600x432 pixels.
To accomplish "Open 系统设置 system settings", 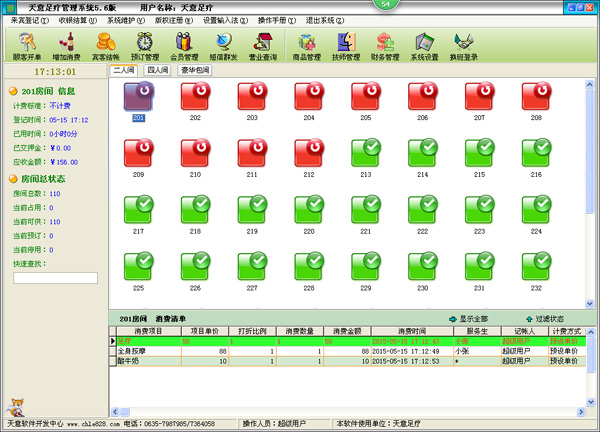I will coord(425,46).
